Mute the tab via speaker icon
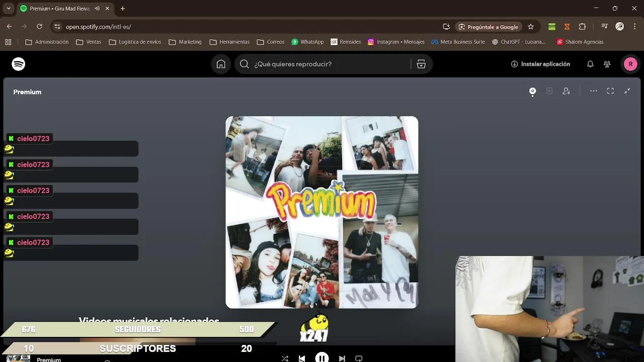 [97, 9]
